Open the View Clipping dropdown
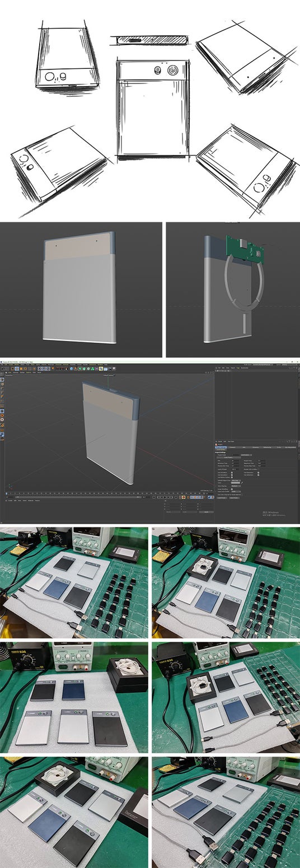 [x=236, y=486]
